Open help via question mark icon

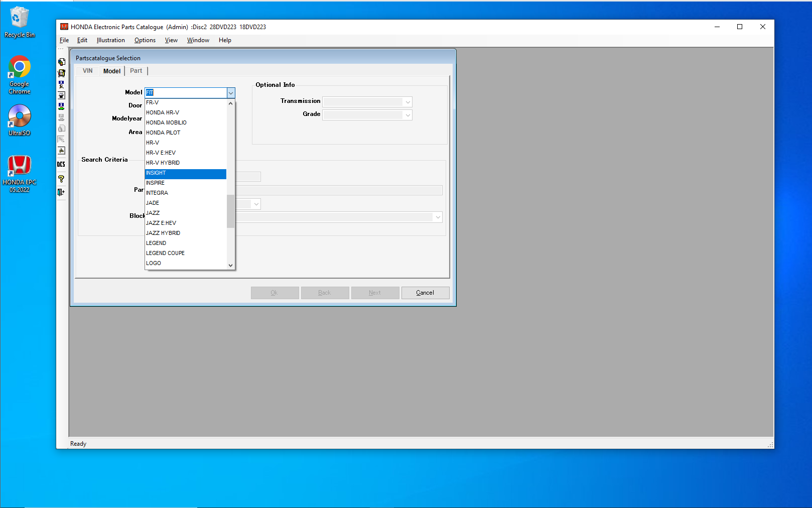(61, 179)
